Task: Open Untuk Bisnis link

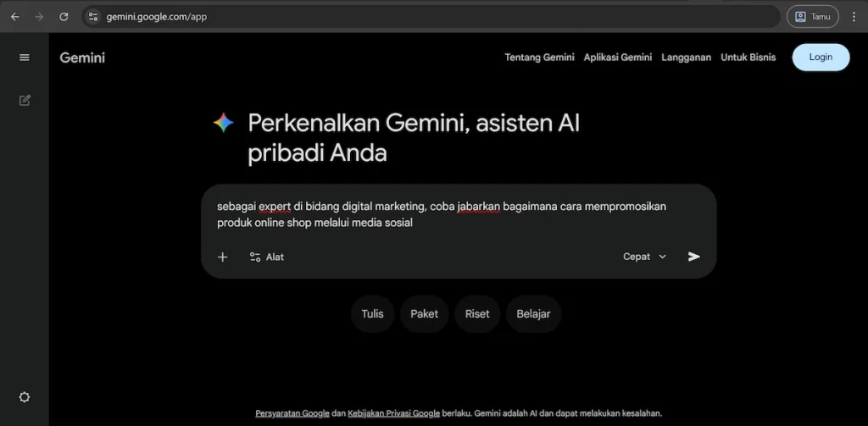Action: click(748, 58)
